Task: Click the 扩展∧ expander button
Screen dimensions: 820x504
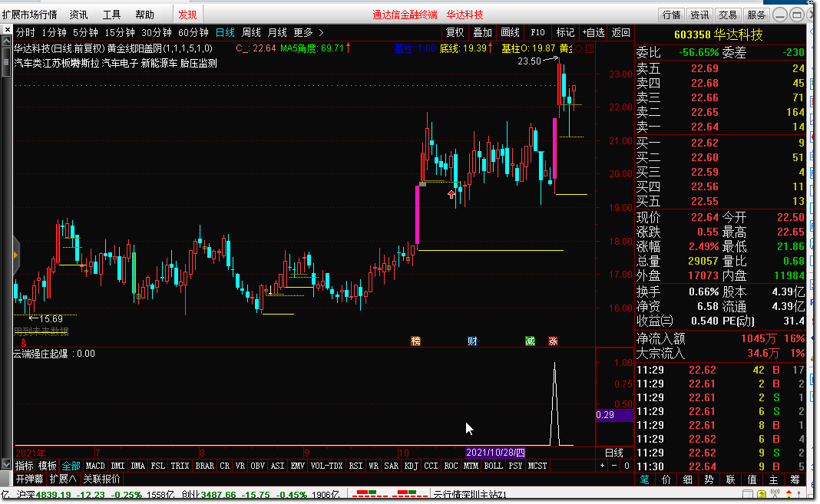Action: [63, 479]
